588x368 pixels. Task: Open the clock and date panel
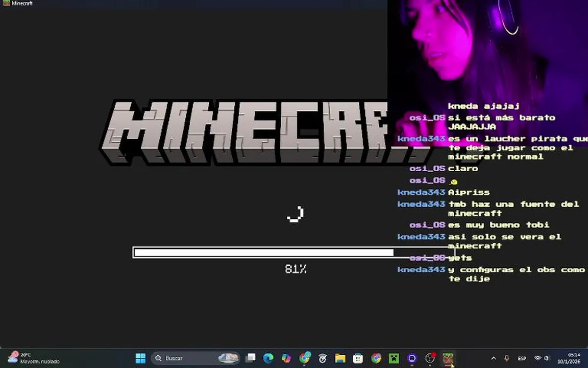(569, 358)
